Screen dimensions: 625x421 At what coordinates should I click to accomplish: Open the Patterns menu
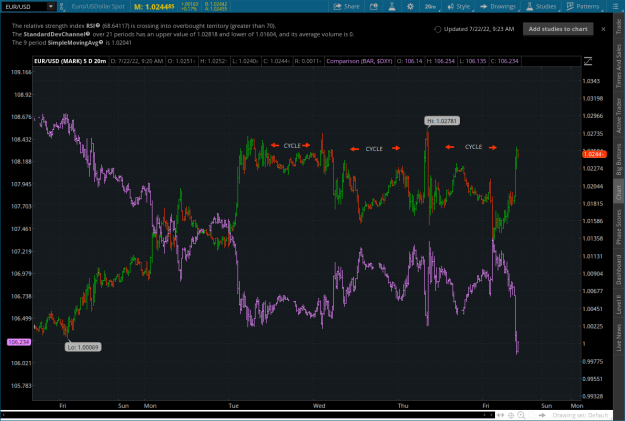pos(583,6)
